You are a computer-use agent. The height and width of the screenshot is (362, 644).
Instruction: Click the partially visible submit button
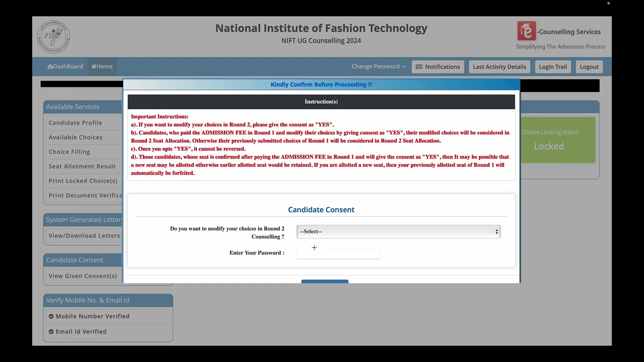tap(325, 282)
